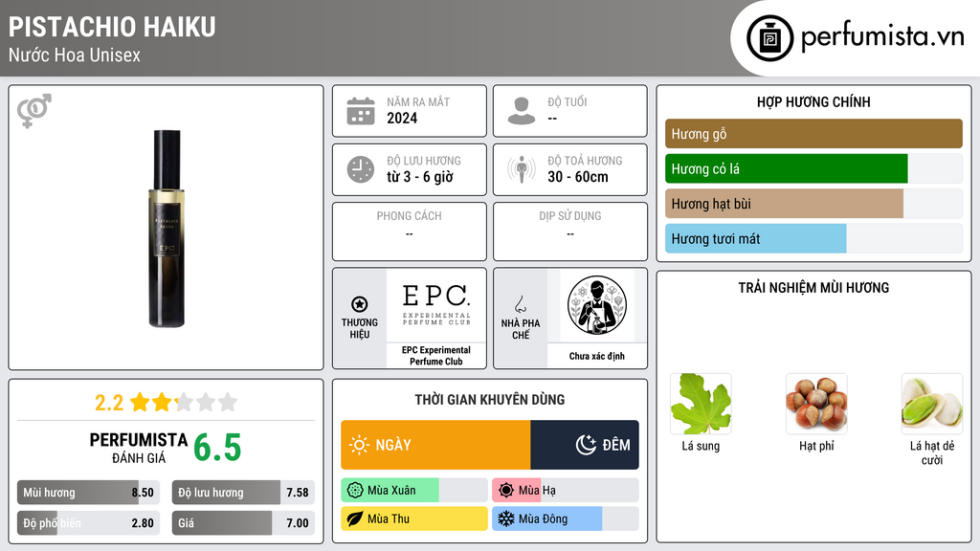Click the first gold star in the rating

click(x=140, y=402)
